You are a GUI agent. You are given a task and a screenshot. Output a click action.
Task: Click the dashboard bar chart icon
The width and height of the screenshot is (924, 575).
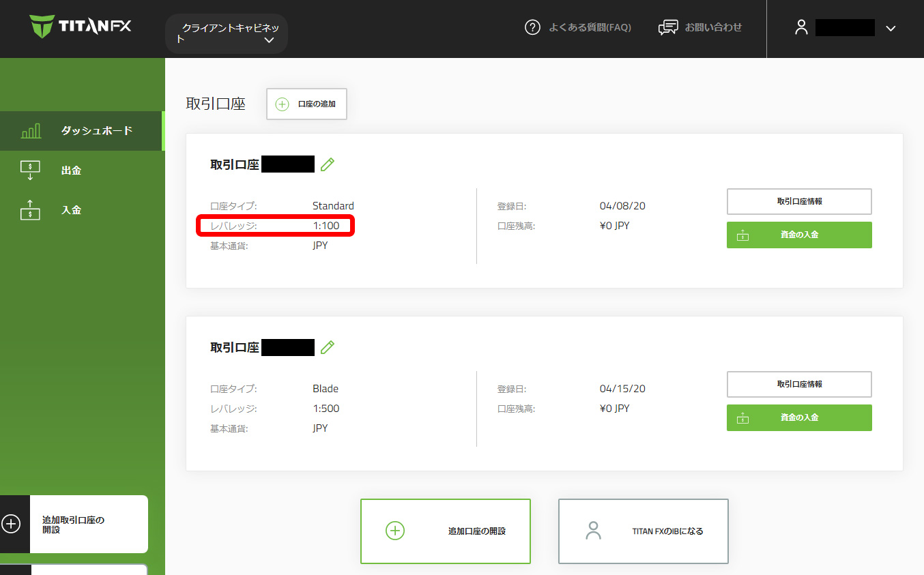point(31,131)
